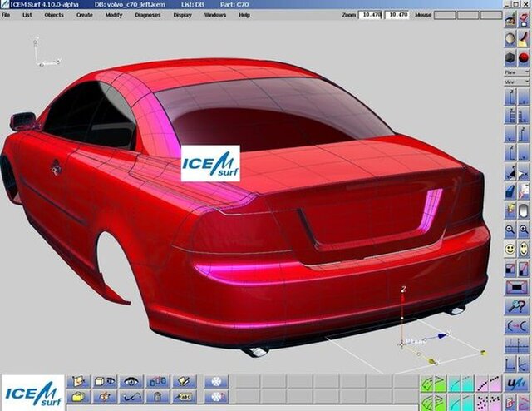The image size is (532, 411).
Task: Open the Create menu
Action: pos(85,15)
